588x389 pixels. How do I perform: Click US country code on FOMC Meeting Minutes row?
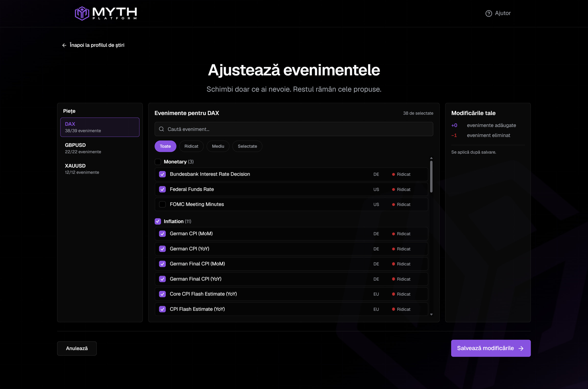click(376, 204)
